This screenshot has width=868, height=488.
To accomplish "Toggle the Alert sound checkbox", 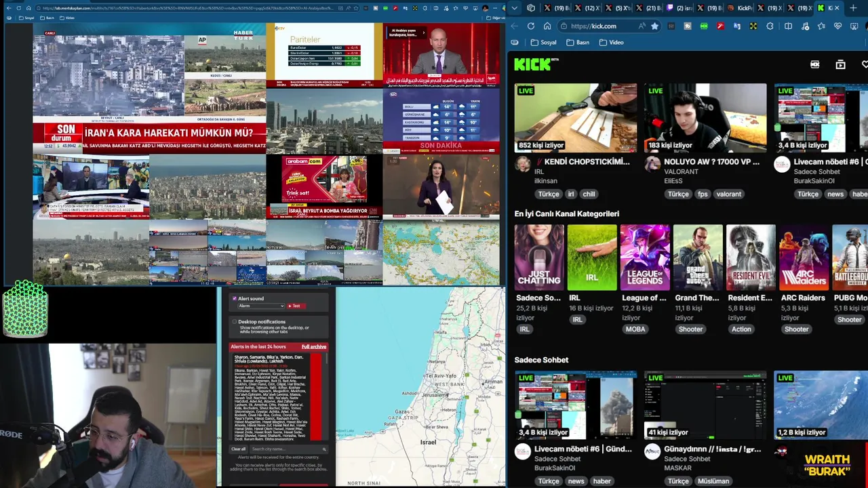I will [x=235, y=298].
